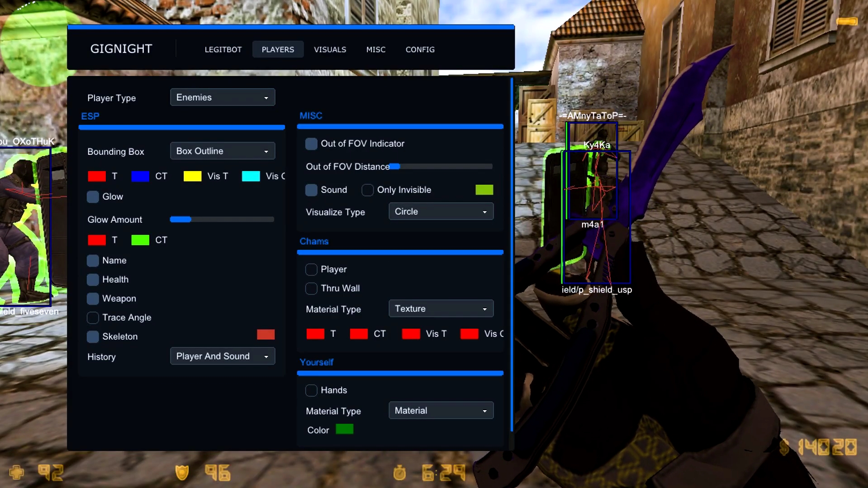868x488 pixels.
Task: Click the m4a1 weapon label
Action: click(x=593, y=225)
